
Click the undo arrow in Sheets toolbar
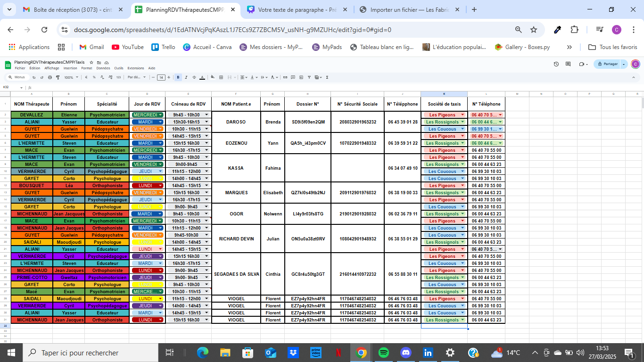pos(34,77)
